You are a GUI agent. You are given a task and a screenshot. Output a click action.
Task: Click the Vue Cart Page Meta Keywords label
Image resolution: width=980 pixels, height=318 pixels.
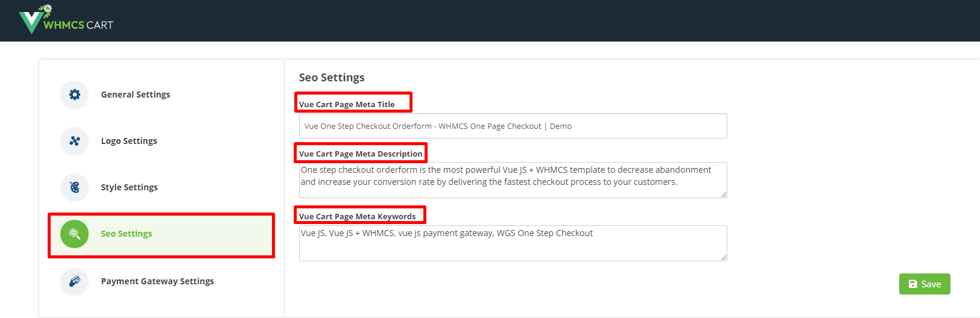[x=357, y=216]
